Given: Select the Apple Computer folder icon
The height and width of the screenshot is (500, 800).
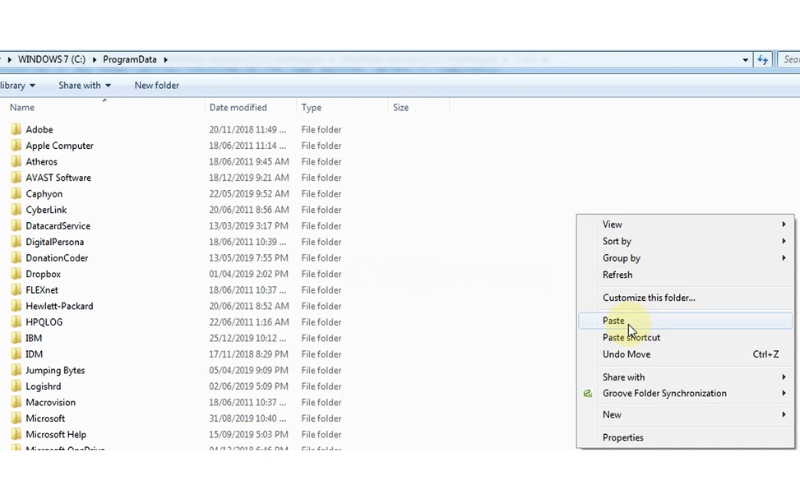Looking at the screenshot, I should pos(16,145).
